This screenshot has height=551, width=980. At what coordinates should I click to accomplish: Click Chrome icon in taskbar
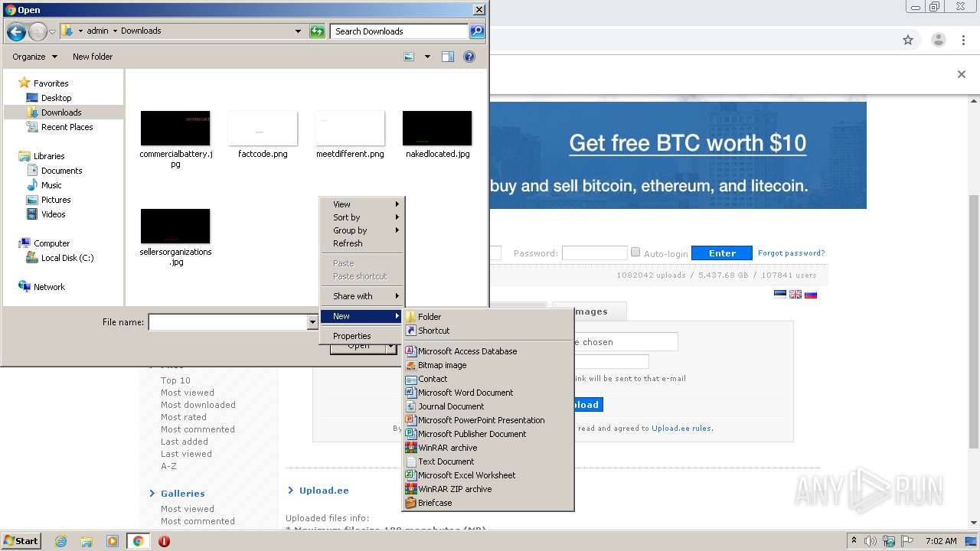139,541
